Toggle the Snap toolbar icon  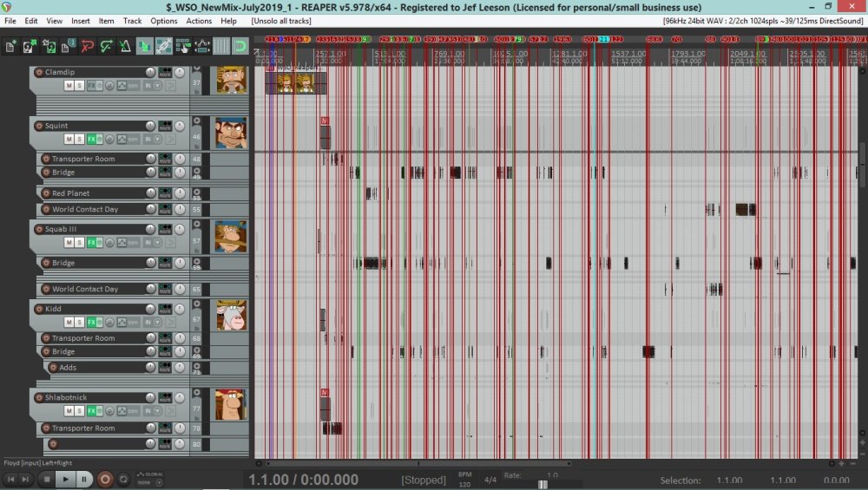(x=240, y=46)
